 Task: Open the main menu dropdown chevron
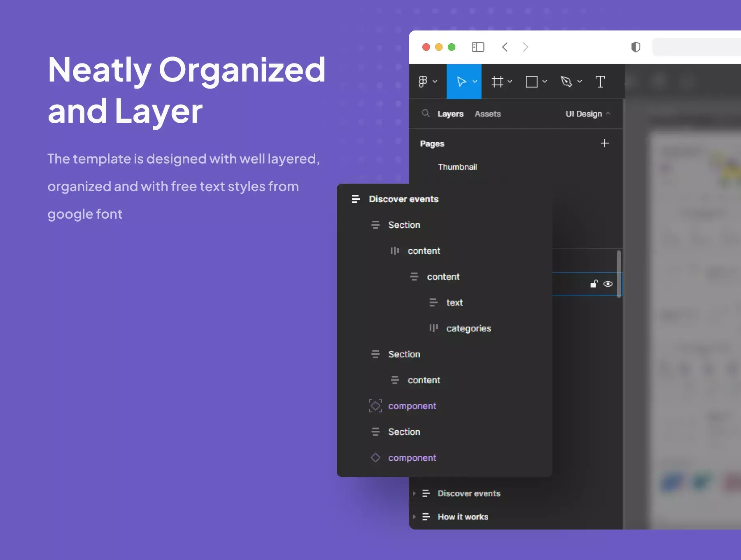point(435,82)
